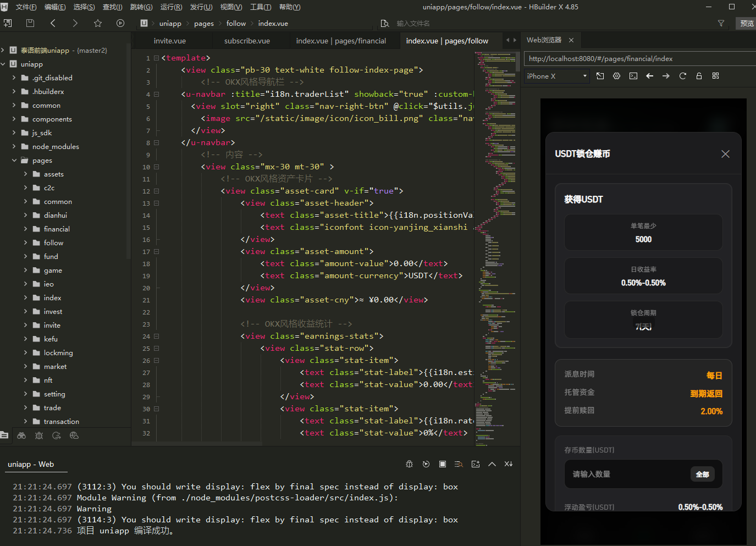Open the browser settings gear icon
The height and width of the screenshot is (546, 756).
pos(616,76)
